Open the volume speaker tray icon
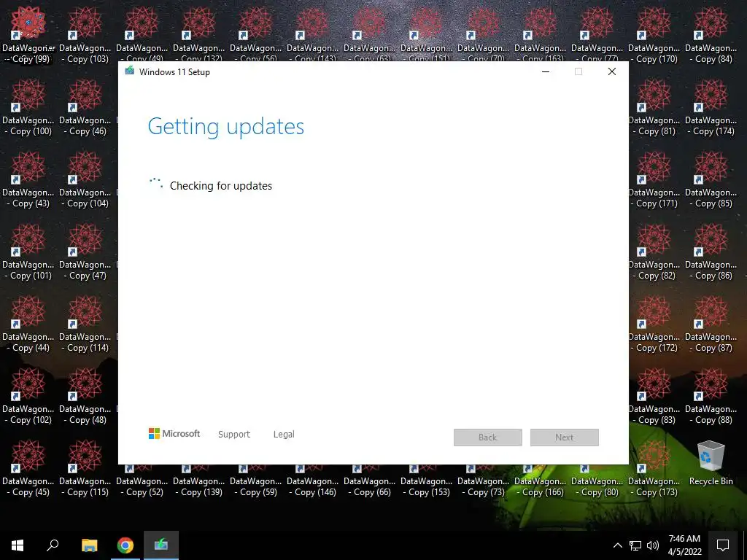This screenshot has width=747, height=560. pos(653,545)
